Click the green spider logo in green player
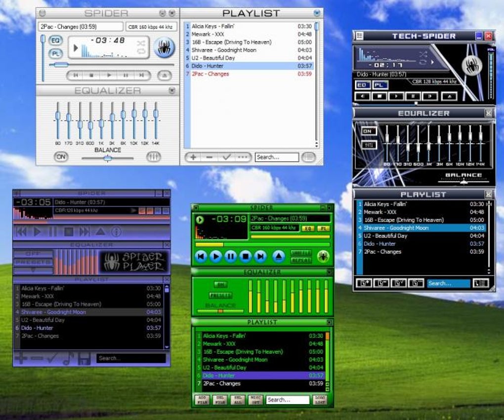Image resolution: width=504 pixels, height=420 pixels. [x=323, y=256]
